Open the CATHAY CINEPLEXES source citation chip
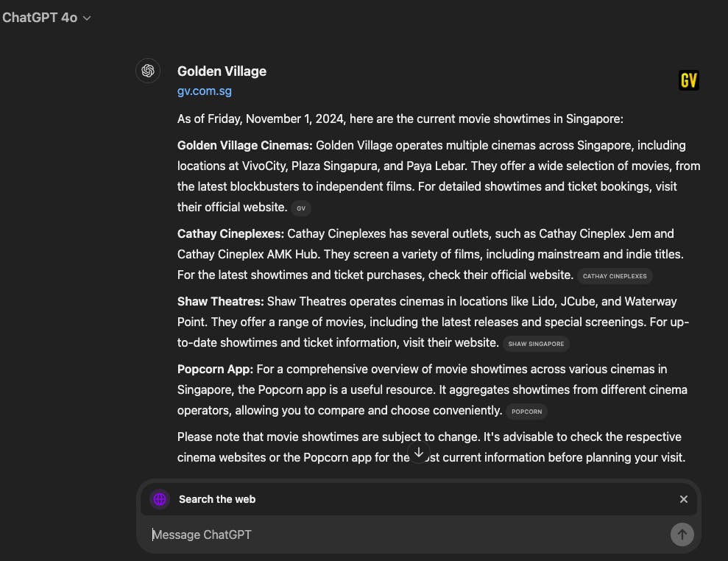Screen dimensions: 728x561 coord(615,276)
